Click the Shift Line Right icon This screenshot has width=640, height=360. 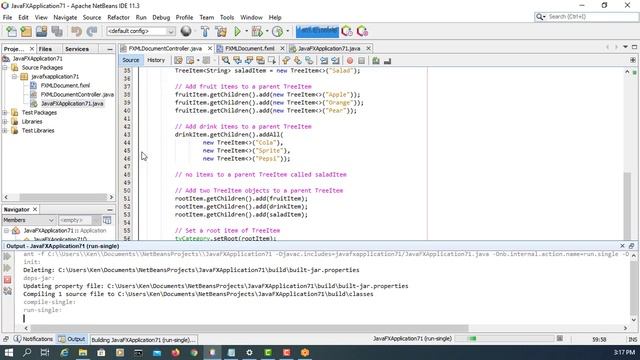[335, 61]
